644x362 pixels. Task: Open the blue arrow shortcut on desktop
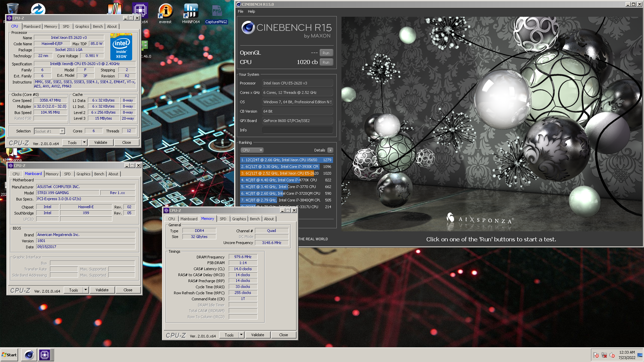pyautogui.click(x=38, y=9)
